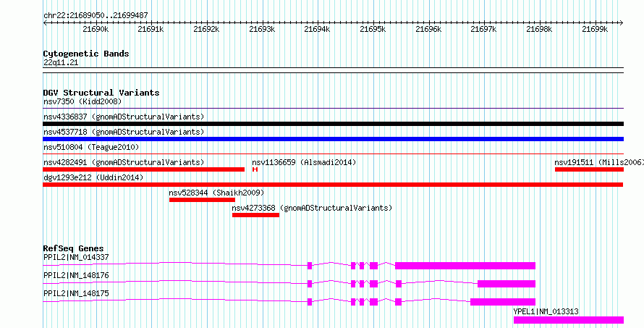Image resolution: width=644 pixels, height=328 pixels.
Task: Click the RefSeq Genes track heading
Action: 73,248
